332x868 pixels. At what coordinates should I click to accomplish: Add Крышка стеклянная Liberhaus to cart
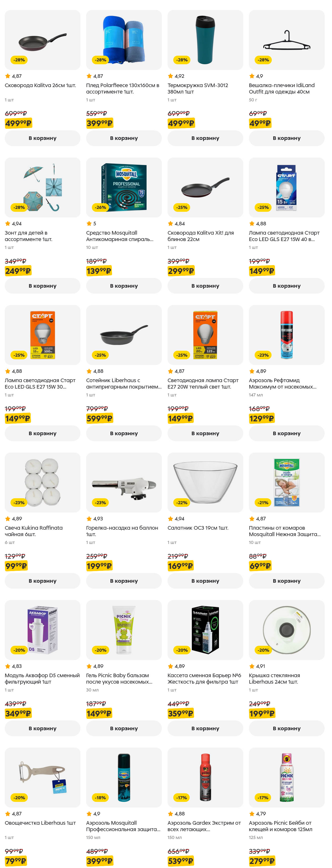[x=287, y=728]
